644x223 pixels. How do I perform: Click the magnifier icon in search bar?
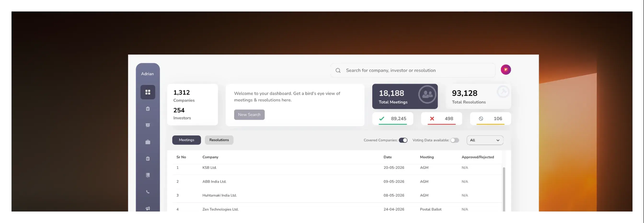click(338, 70)
